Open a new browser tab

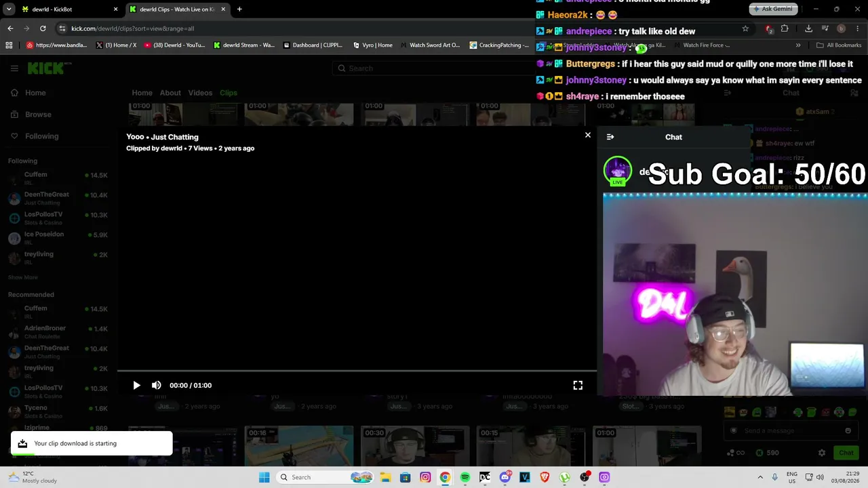tap(239, 9)
